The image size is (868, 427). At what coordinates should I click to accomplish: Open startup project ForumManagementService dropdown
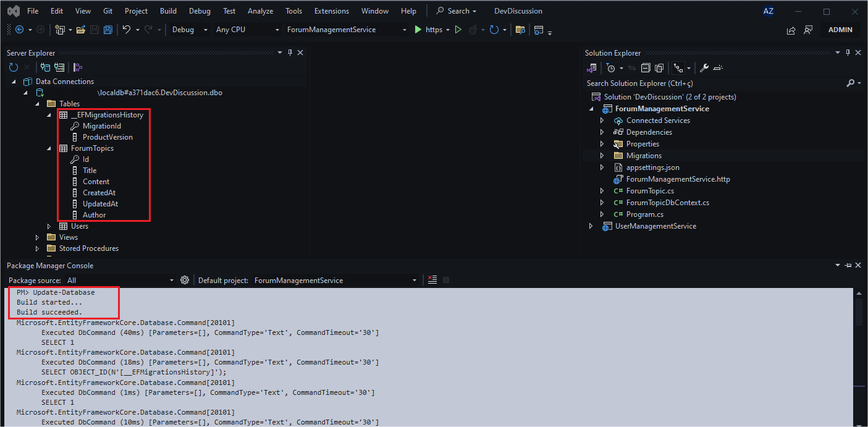(347, 30)
